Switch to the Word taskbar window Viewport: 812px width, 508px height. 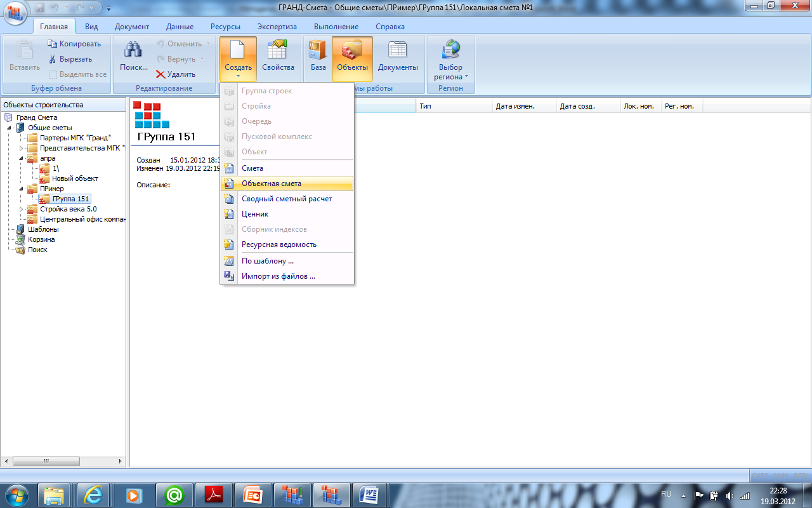pyautogui.click(x=370, y=494)
